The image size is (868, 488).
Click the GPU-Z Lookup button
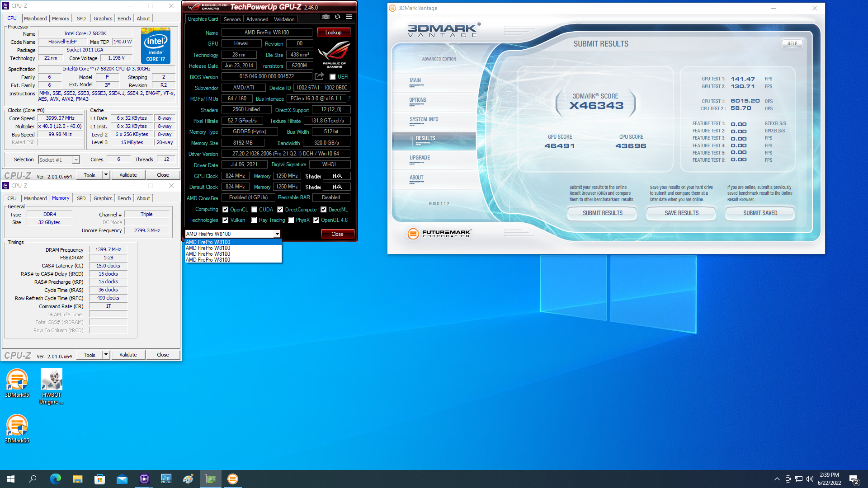coord(333,33)
